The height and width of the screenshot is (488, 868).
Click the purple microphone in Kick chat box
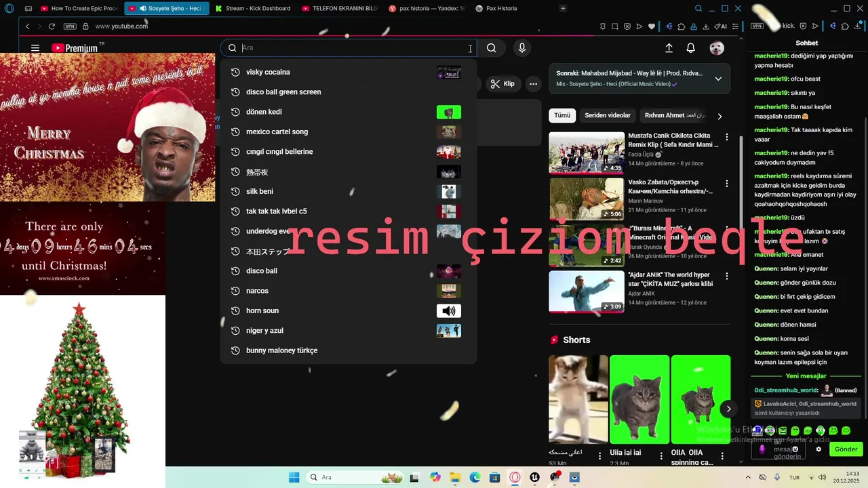[762, 449]
